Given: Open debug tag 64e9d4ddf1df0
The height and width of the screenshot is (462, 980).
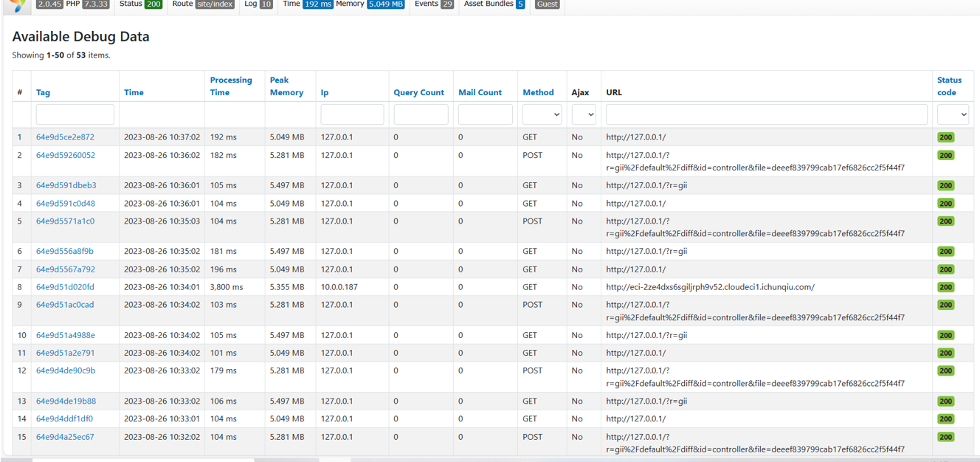Looking at the screenshot, I should (64, 419).
